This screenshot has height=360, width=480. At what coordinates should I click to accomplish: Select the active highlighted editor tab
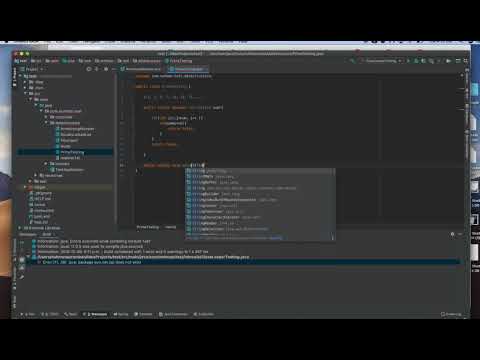[x=188, y=69]
